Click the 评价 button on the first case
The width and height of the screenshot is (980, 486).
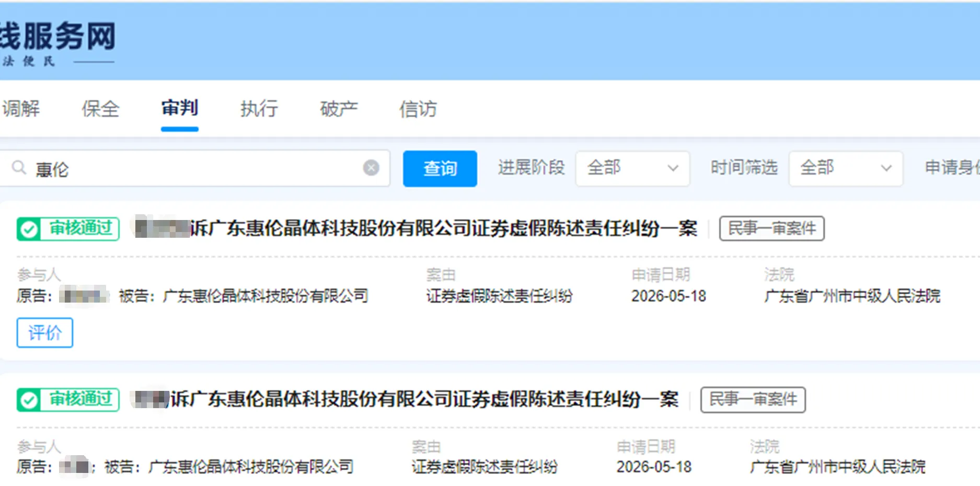coord(45,332)
